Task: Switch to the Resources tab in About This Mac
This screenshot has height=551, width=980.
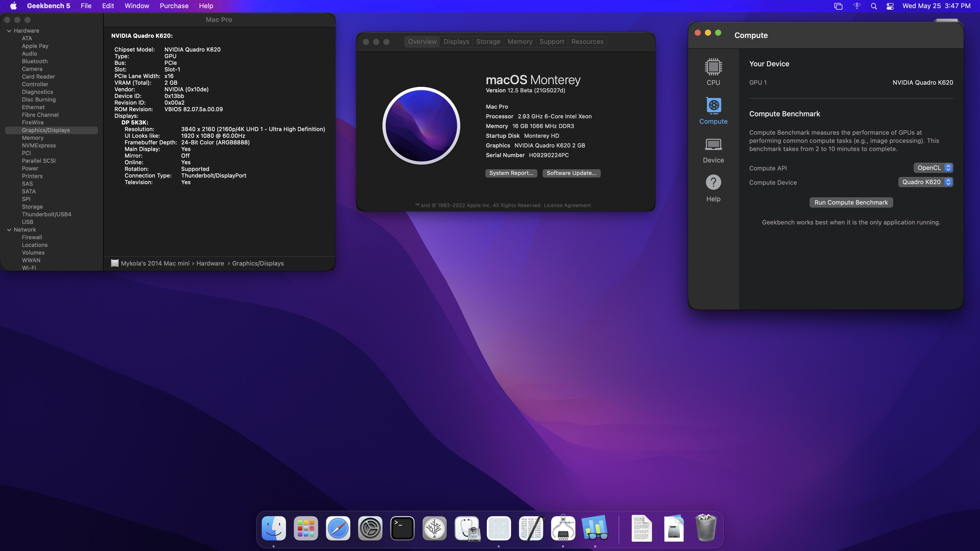Action: tap(587, 42)
